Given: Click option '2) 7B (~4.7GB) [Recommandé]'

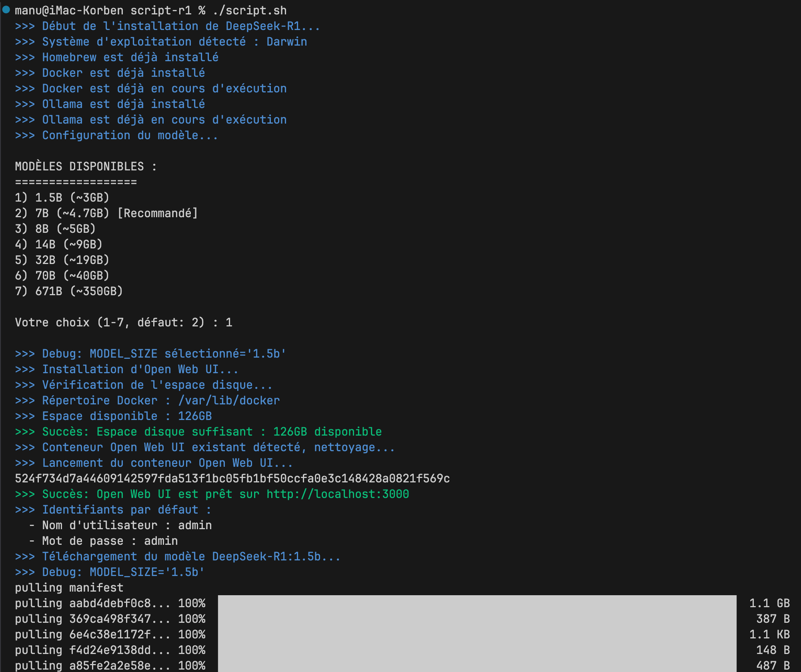Looking at the screenshot, I should pos(106,213).
